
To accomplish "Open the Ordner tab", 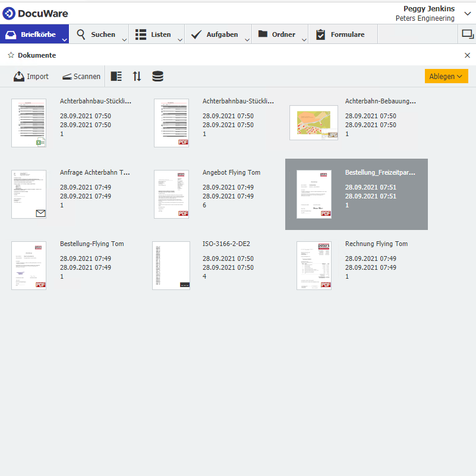I will (x=277, y=34).
